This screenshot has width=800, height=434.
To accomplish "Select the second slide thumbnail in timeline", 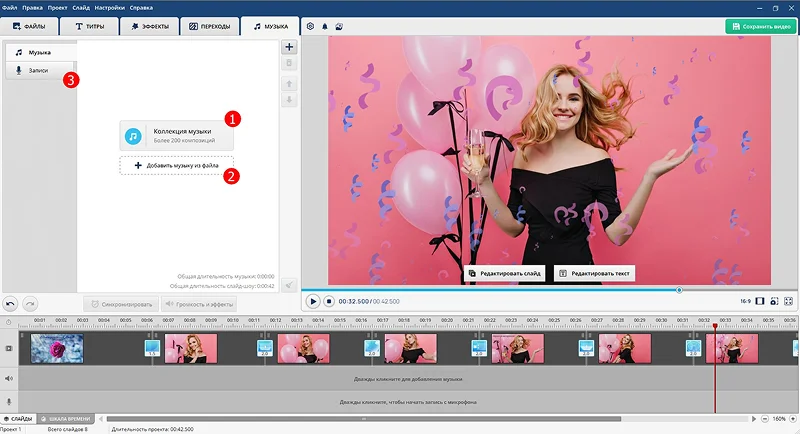I will pyautogui.click(x=191, y=348).
